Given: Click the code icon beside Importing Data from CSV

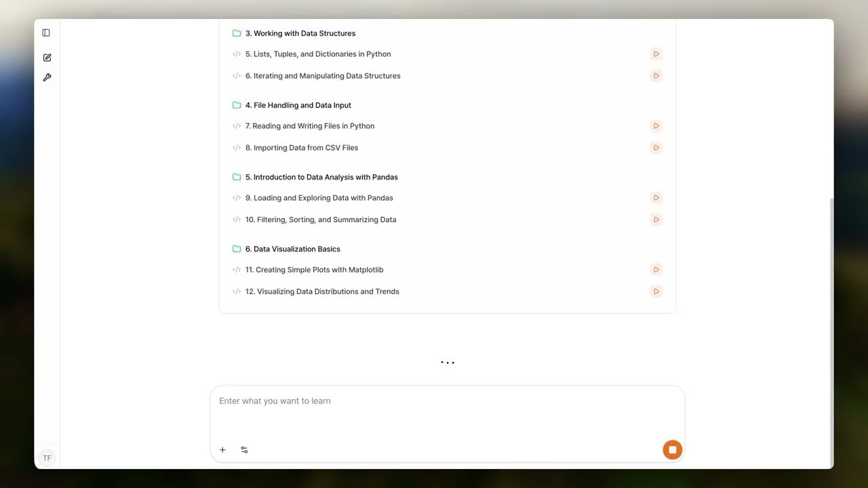Looking at the screenshot, I should [237, 147].
